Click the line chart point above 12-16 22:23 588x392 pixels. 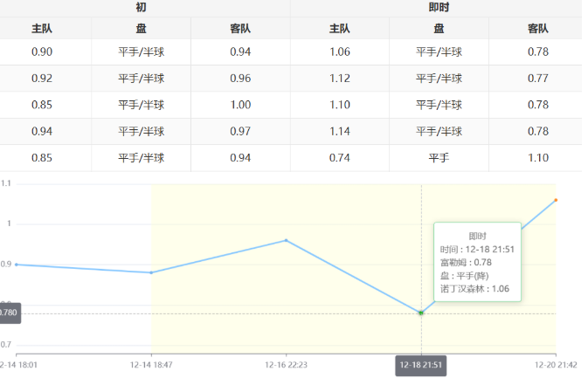pyautogui.click(x=286, y=240)
